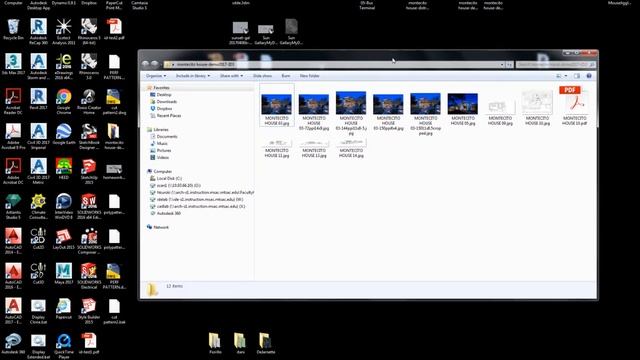
Task: Open SketchBook Designer desktop shortcut
Action: coord(89,136)
